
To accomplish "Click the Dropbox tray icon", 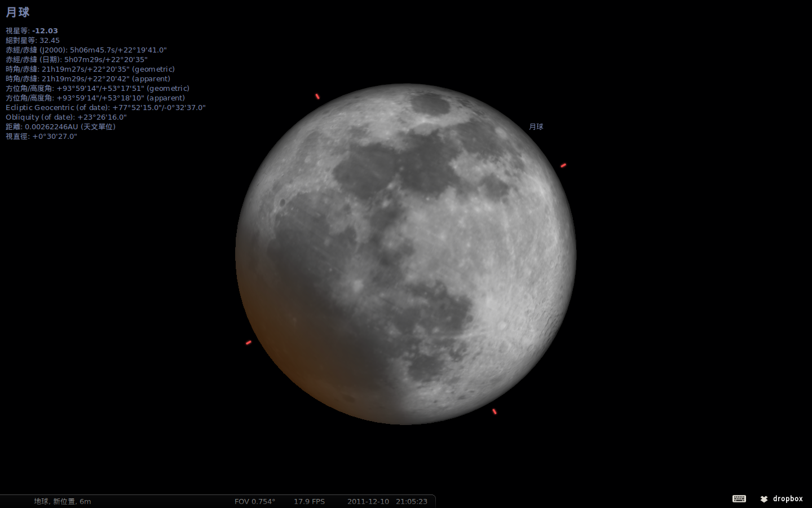I will click(764, 499).
